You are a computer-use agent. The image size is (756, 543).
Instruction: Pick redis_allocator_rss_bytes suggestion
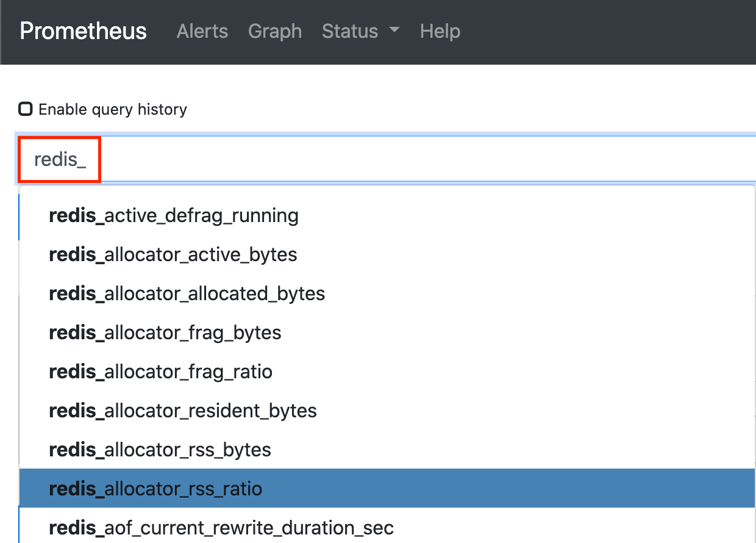click(x=387, y=450)
